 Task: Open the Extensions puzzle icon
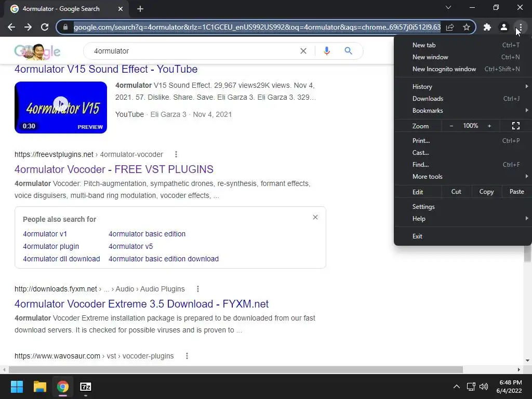487,27
